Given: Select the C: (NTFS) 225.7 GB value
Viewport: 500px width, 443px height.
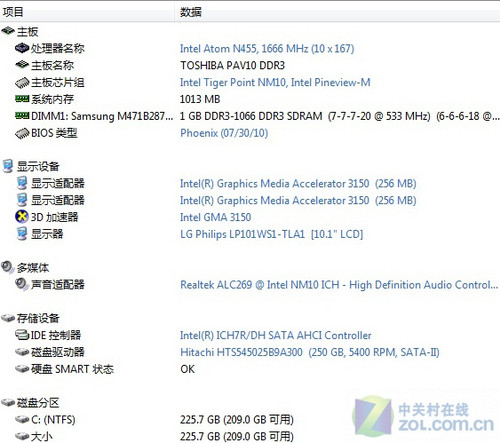Looking at the screenshot, I should click(237, 419).
